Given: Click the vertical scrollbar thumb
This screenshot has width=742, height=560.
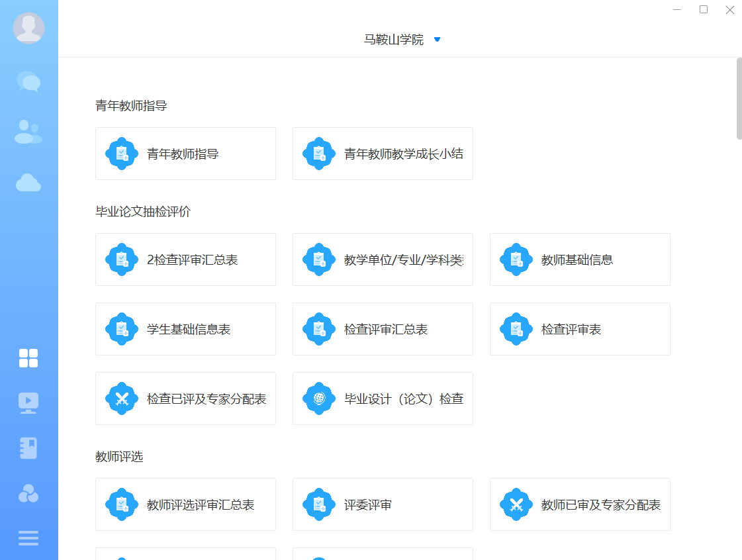Looking at the screenshot, I should click(x=739, y=99).
